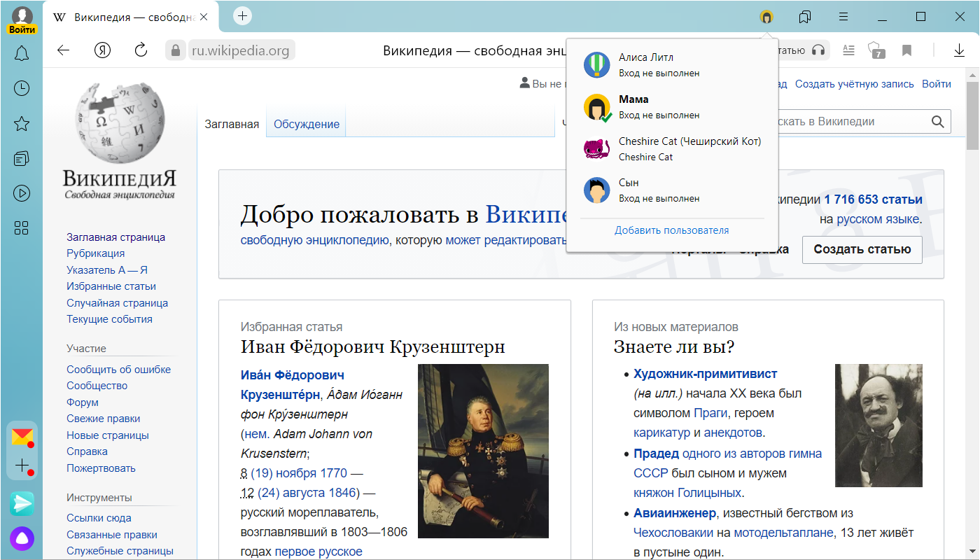
Task: Click Сообщить об ошибке link
Action: pyautogui.click(x=119, y=370)
